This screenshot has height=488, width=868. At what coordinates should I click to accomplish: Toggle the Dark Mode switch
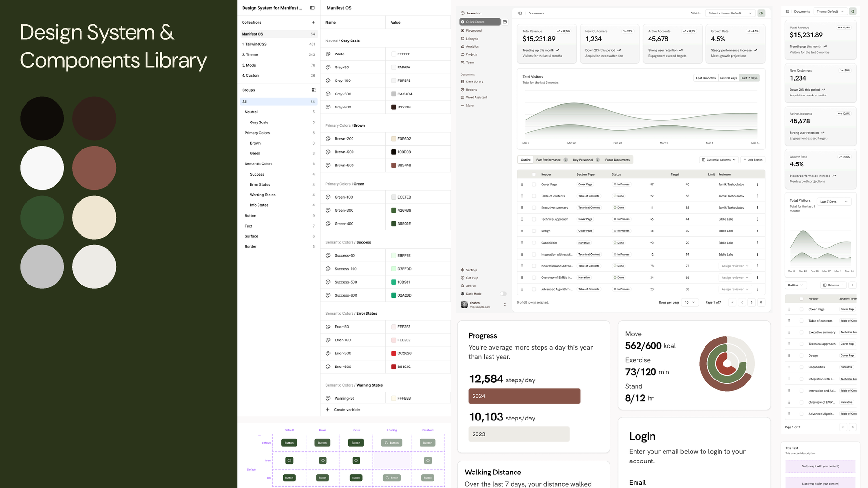point(503,294)
